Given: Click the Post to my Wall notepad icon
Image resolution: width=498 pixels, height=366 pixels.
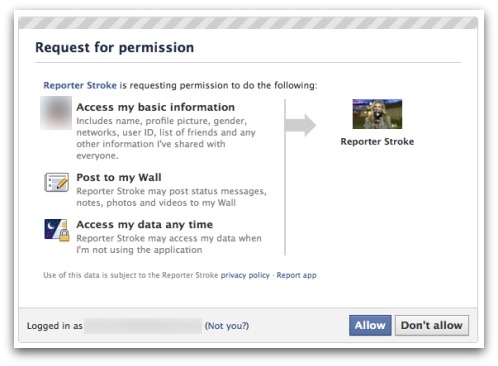Looking at the screenshot, I should 57,182.
